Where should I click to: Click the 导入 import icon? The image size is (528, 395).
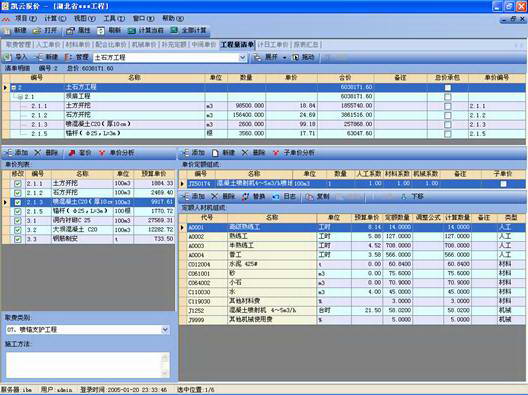[x=7, y=57]
